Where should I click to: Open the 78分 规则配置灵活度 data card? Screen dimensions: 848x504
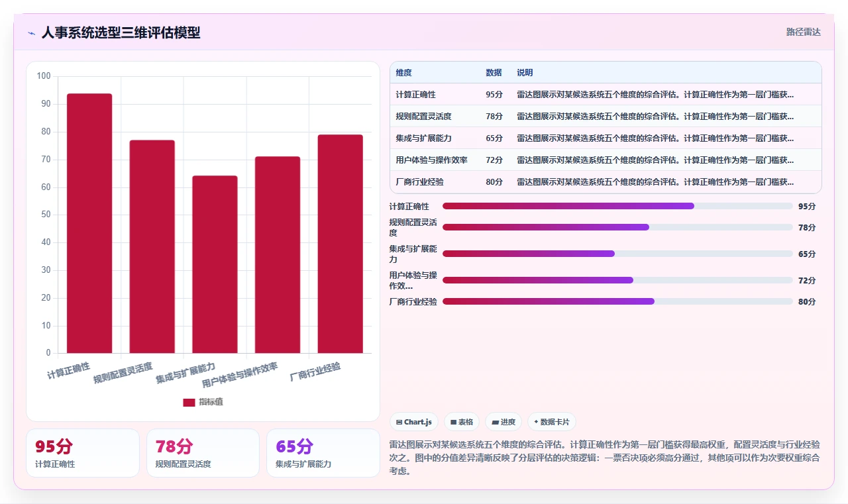[203, 453]
